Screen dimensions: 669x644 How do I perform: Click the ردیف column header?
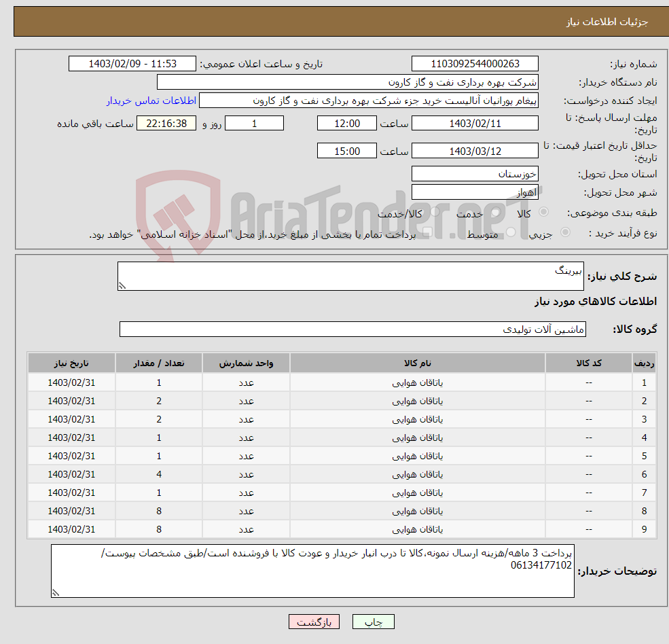[x=644, y=363]
